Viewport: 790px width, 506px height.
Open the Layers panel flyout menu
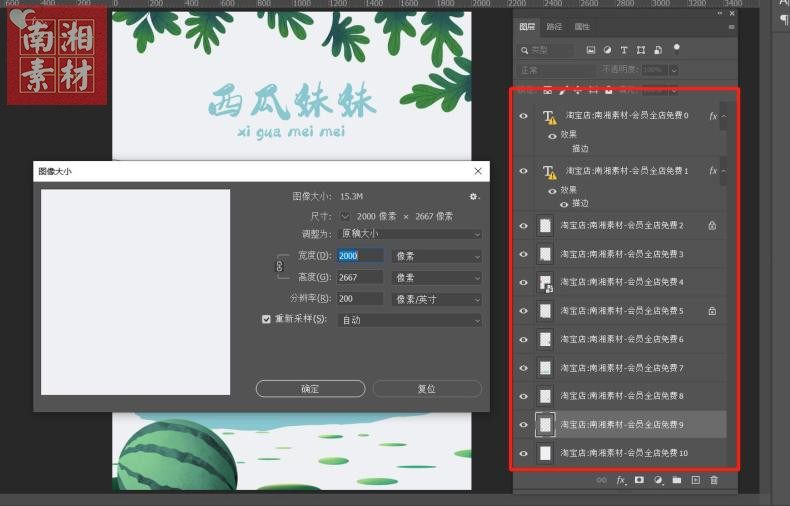(x=732, y=27)
